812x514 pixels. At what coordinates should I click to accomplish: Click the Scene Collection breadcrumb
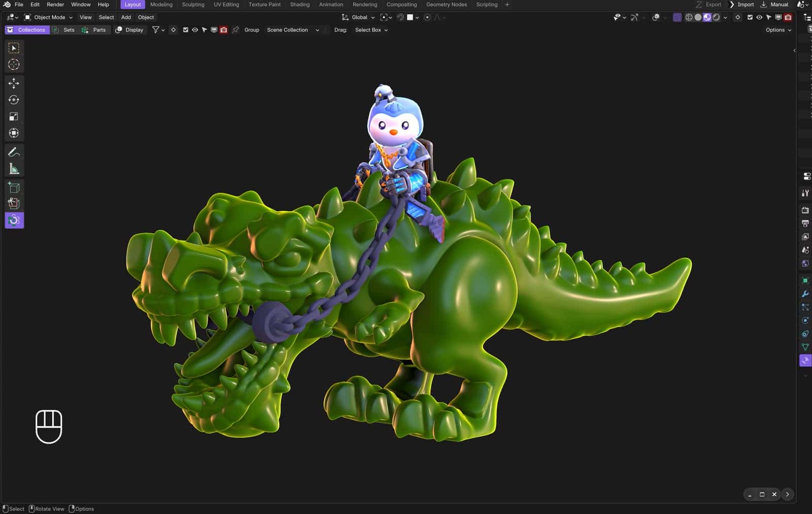(287, 29)
